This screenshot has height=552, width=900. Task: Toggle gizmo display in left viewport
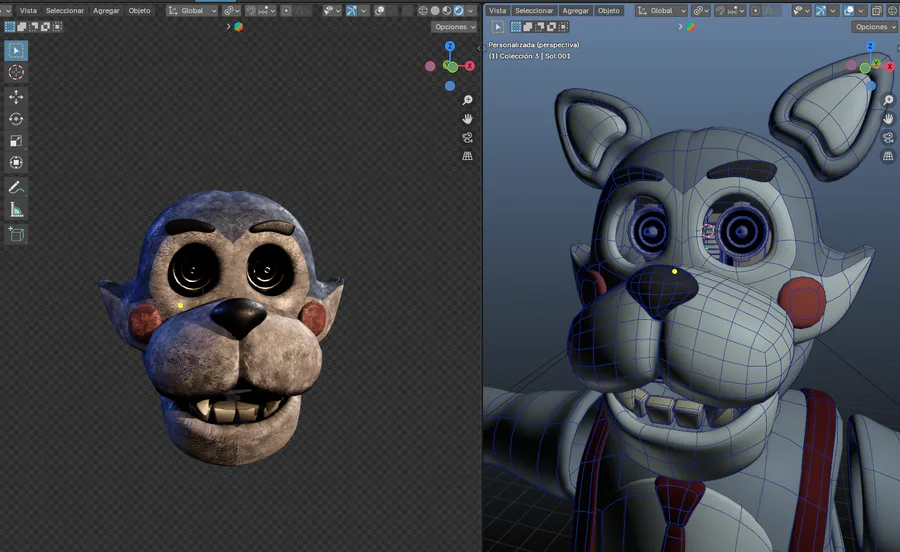point(352,10)
